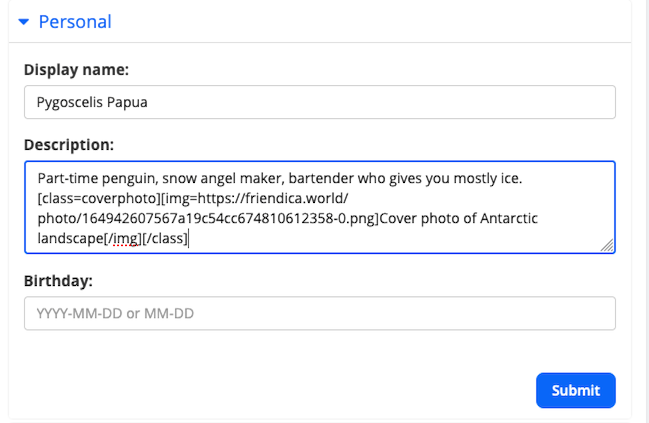Viewport: 649px width, 423px height.
Task: Click the words Cover photo of Antarctic
Action: pyautogui.click(x=459, y=218)
